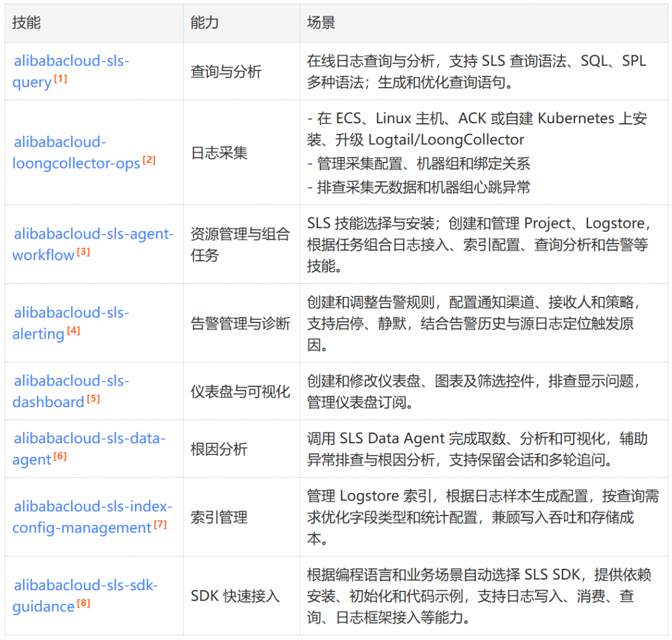Open the alibabacloud-sls-alerting link

point(71,322)
